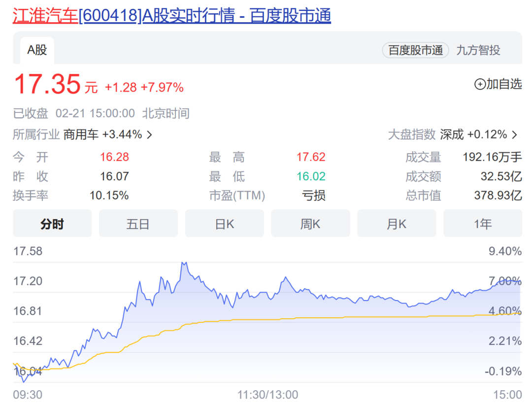Click the percent change +7.97%

click(x=162, y=88)
